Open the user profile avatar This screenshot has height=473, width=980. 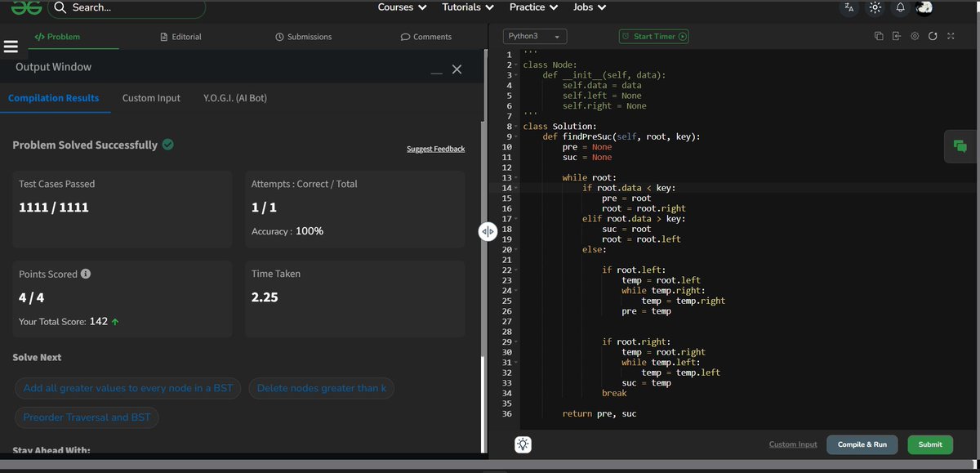[924, 7]
